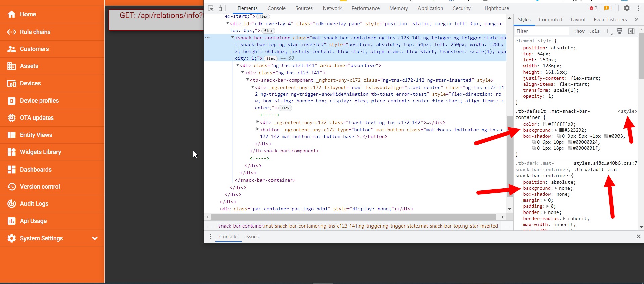Click the Widgets Library icon

click(12, 152)
